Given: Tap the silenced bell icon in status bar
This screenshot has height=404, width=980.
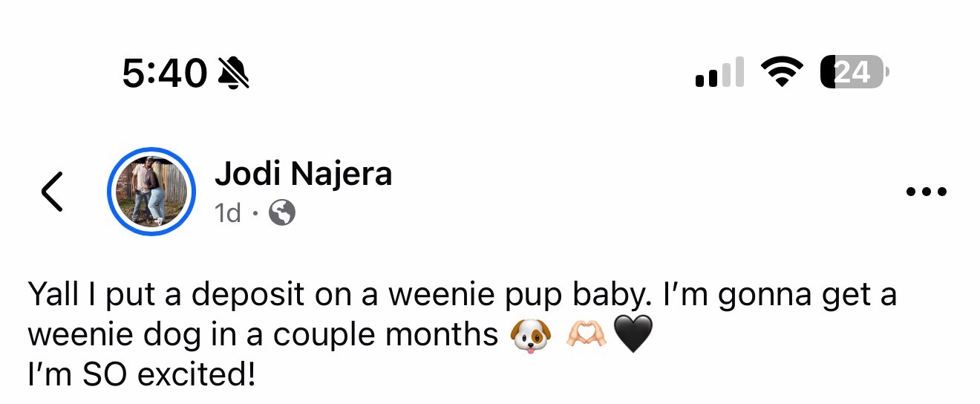Looking at the screenshot, I should click(234, 73).
